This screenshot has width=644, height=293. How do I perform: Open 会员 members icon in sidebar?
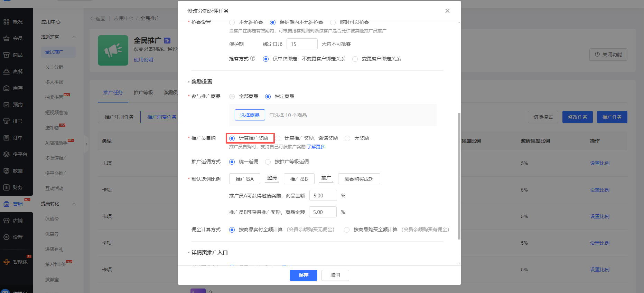[7, 38]
